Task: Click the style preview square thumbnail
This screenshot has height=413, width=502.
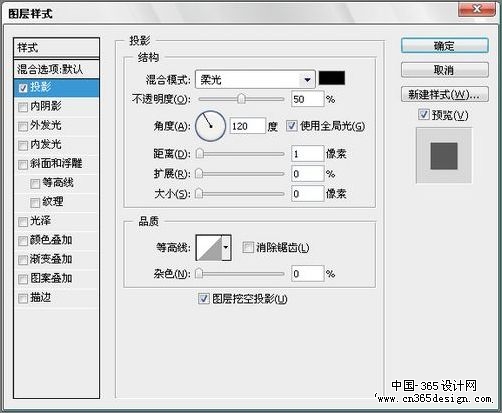Action: [x=444, y=156]
